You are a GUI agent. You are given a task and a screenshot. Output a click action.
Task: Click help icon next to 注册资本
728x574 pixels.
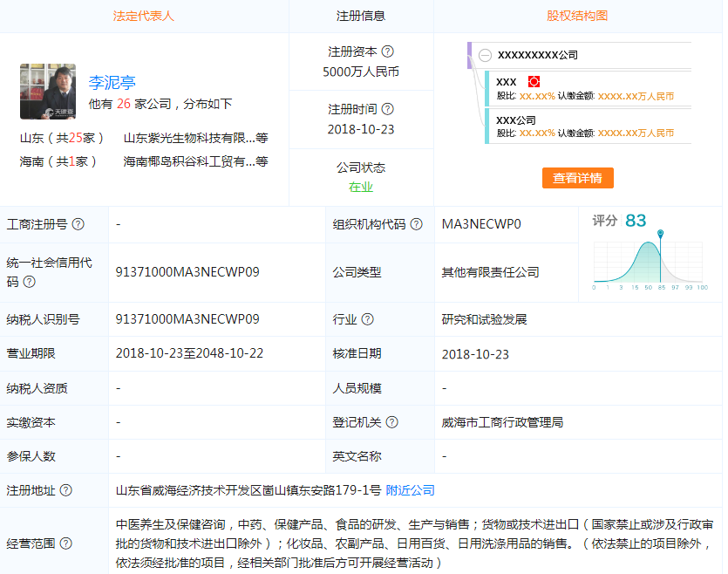(388, 51)
